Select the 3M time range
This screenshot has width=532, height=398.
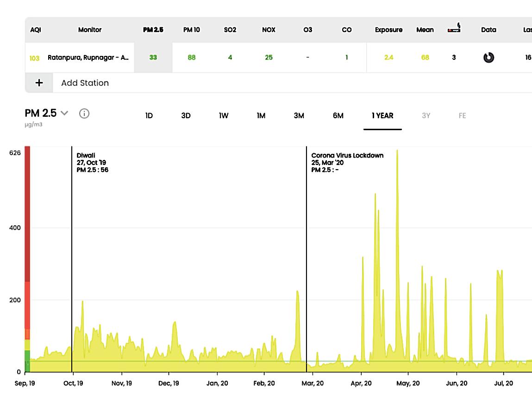click(x=299, y=116)
